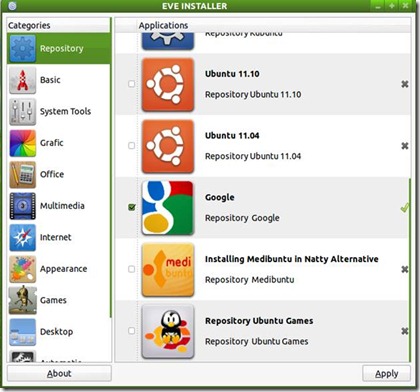Click the X status mark for Ubuntu Games
Image resolution: width=420 pixels, height=392 pixels.
(x=405, y=331)
